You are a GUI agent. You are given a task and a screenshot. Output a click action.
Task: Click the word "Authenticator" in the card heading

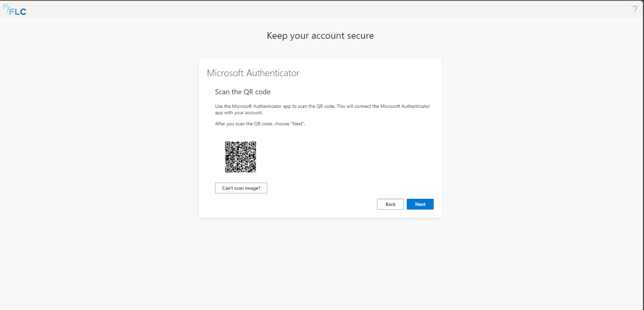pos(273,73)
